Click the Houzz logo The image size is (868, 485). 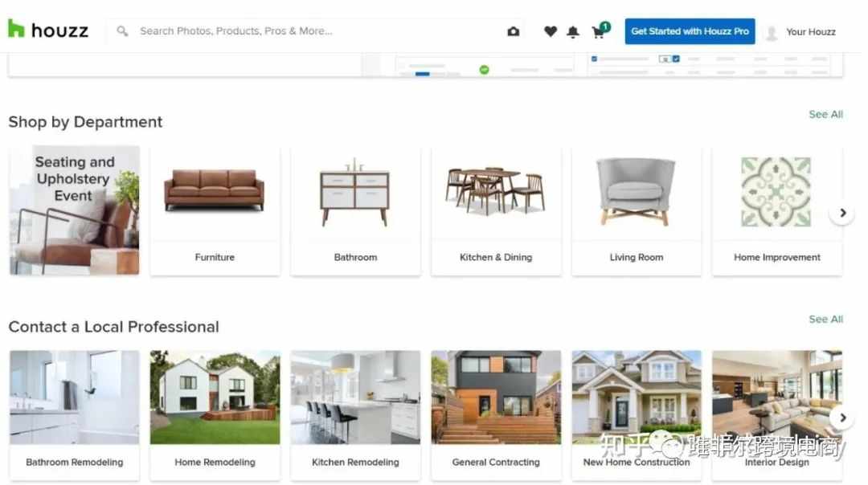click(x=48, y=30)
